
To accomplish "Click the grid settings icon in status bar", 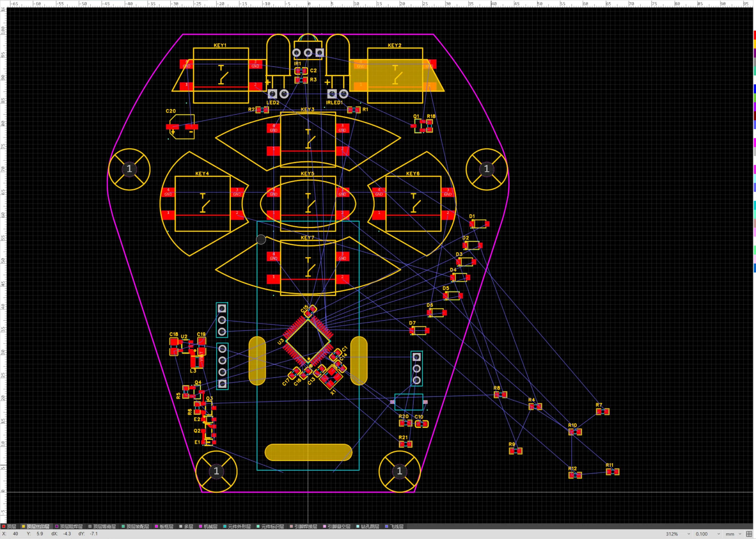I will pos(749,534).
